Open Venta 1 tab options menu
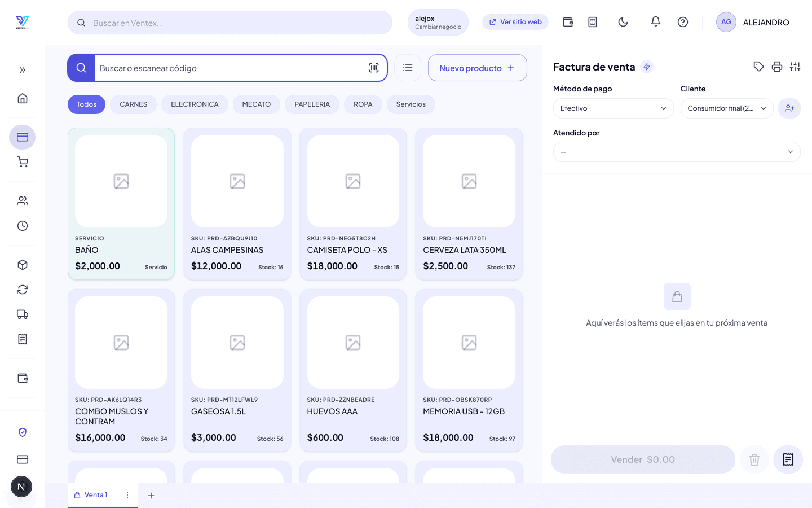The width and height of the screenshot is (812, 508). click(127, 495)
